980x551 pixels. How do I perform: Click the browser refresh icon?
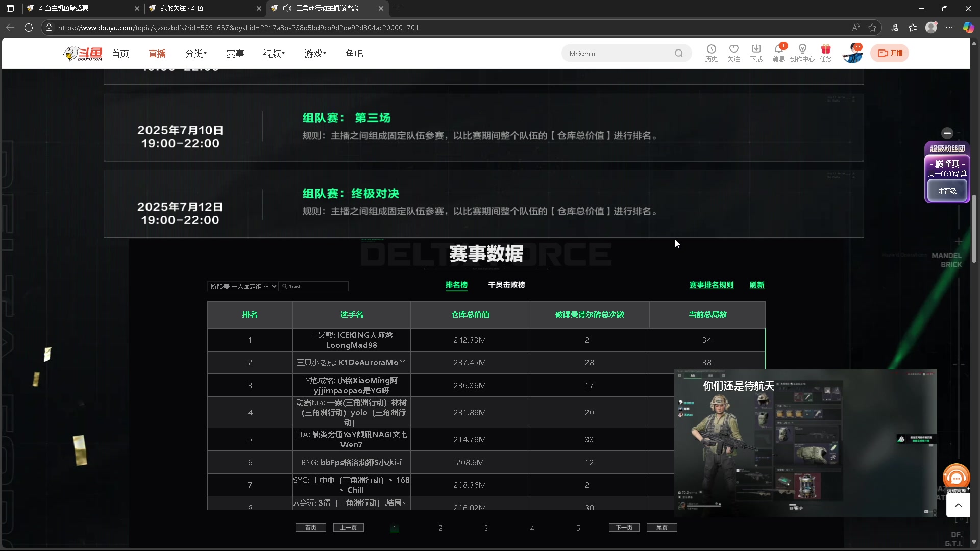tap(29, 28)
